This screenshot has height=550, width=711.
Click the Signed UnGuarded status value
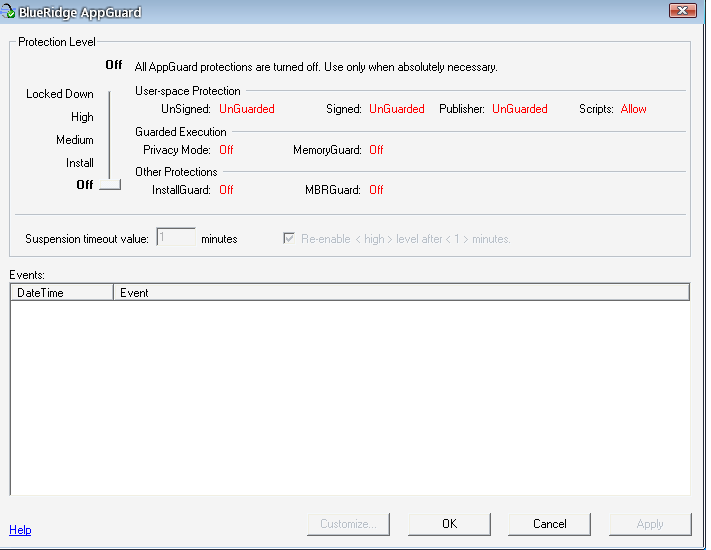click(397, 109)
